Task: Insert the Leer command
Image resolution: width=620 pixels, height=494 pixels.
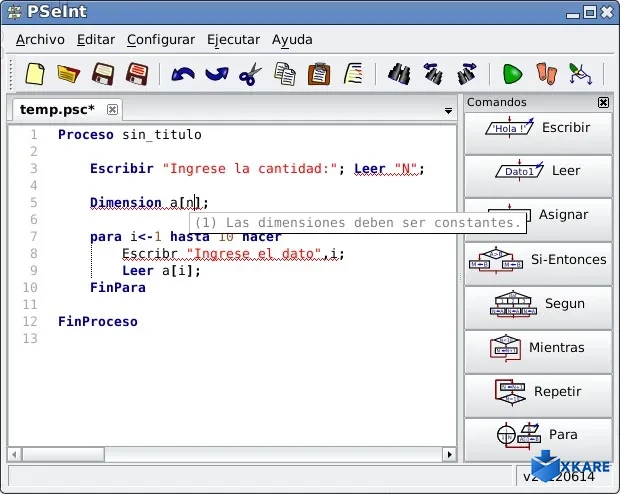Action: click(538, 176)
